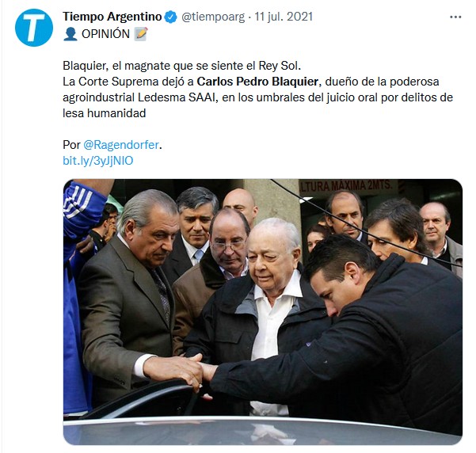The width and height of the screenshot is (476, 453).
Task: Click the car roof at photo bottom
Action: (x=263, y=431)
